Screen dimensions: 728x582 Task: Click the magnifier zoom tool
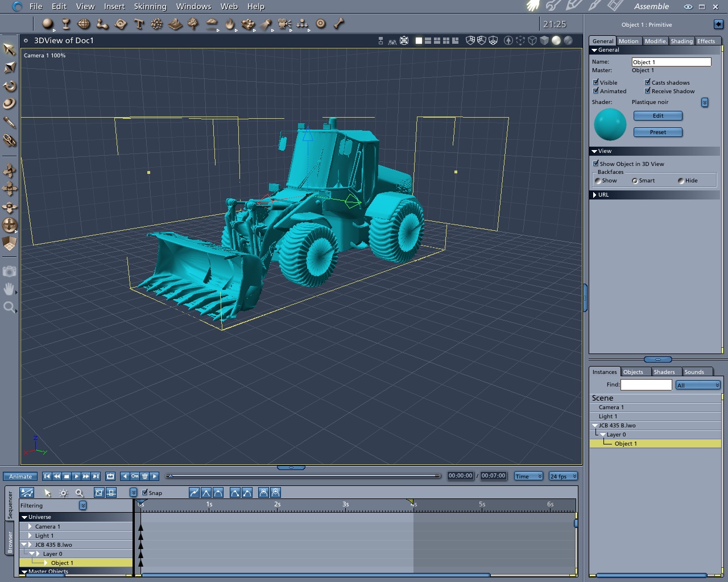(x=9, y=307)
